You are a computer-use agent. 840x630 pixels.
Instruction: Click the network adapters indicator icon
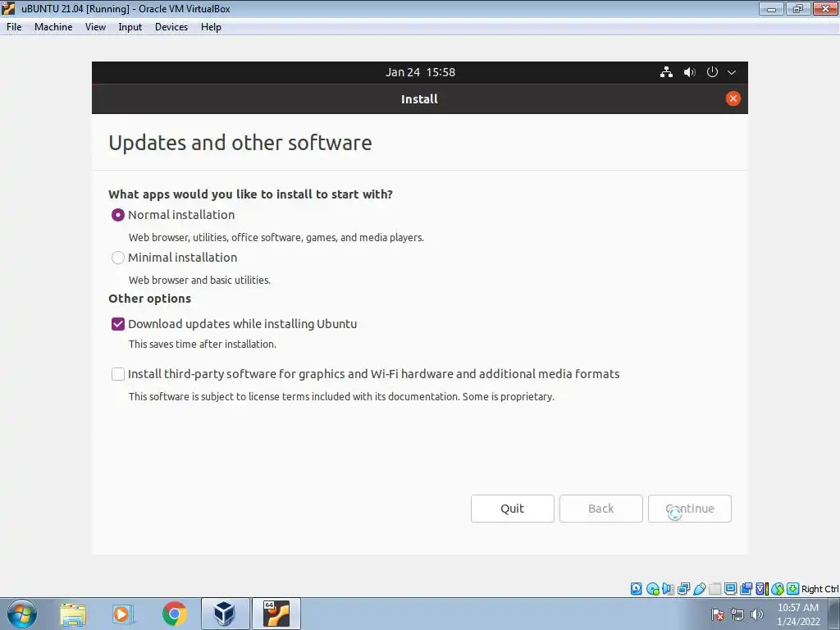click(x=683, y=589)
